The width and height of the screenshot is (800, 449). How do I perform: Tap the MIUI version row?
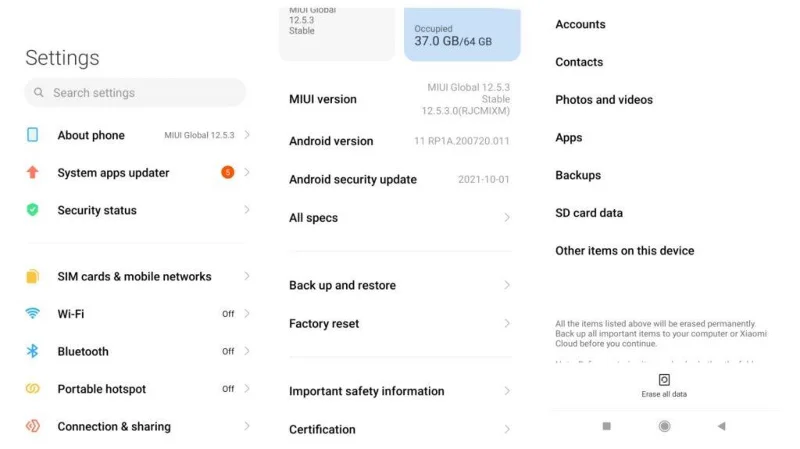[400, 99]
